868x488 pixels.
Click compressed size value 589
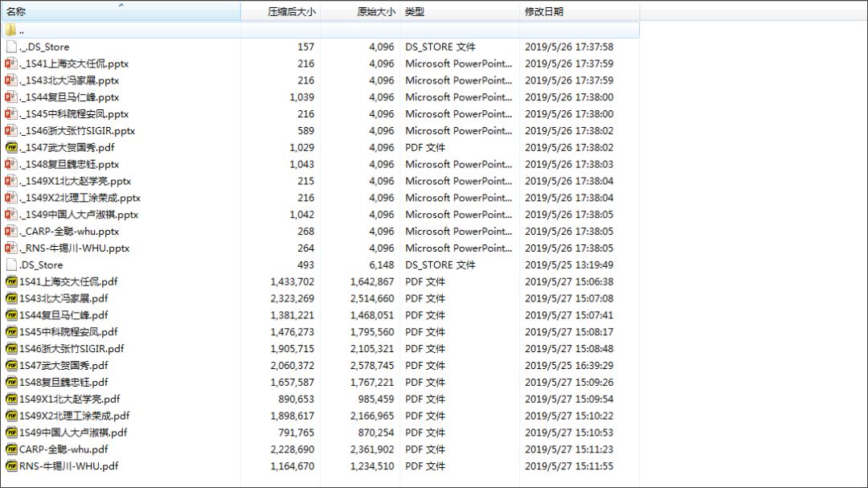(305, 131)
